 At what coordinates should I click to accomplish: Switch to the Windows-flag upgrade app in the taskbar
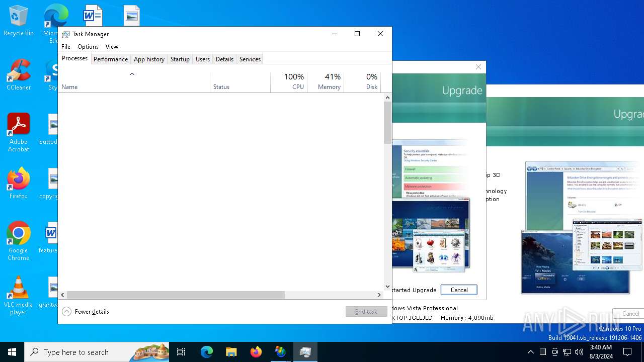click(280, 352)
